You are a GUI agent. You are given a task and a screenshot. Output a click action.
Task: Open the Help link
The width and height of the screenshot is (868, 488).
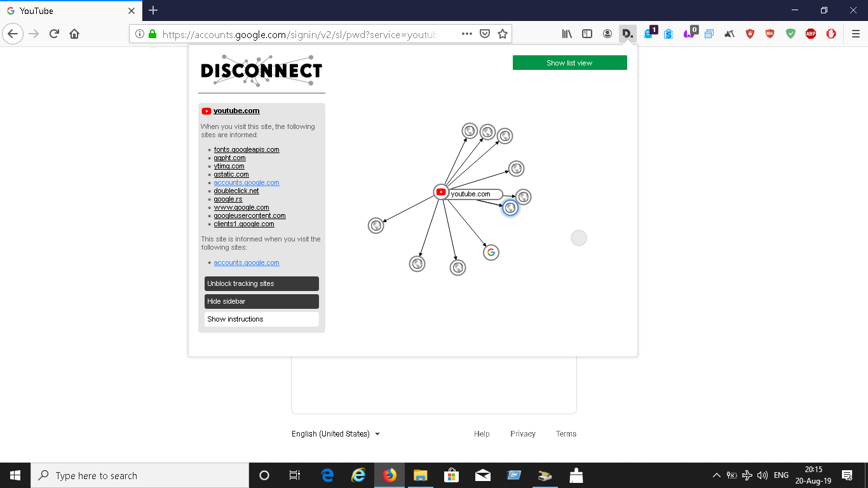pyautogui.click(x=482, y=434)
